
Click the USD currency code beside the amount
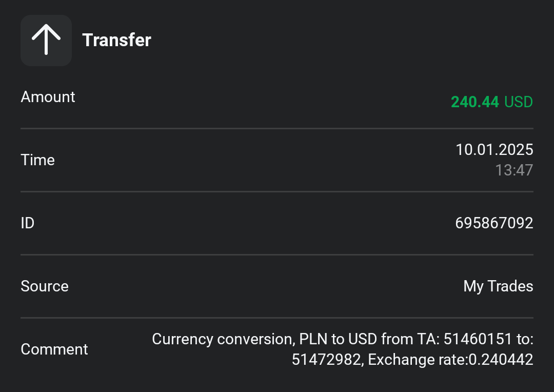519,102
